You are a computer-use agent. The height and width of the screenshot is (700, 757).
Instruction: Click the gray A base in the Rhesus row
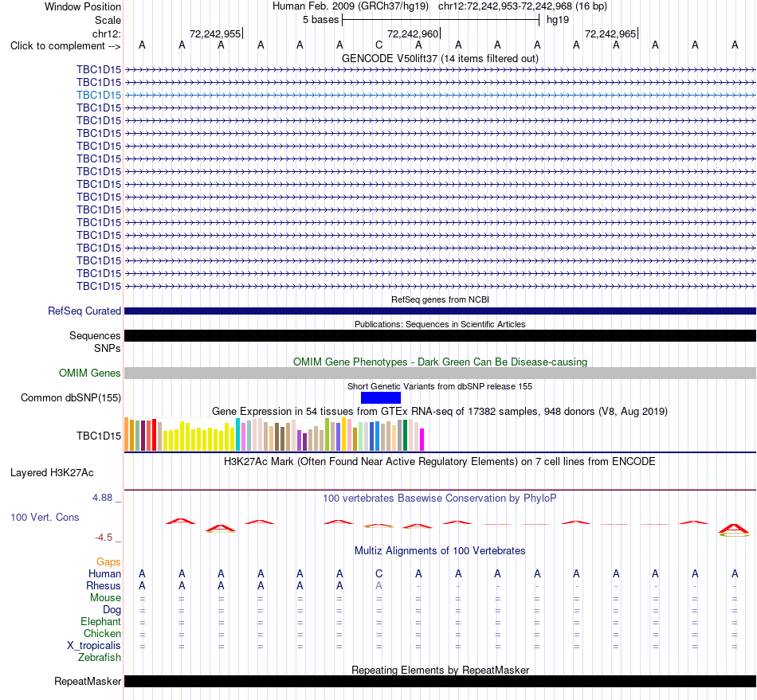point(379,585)
